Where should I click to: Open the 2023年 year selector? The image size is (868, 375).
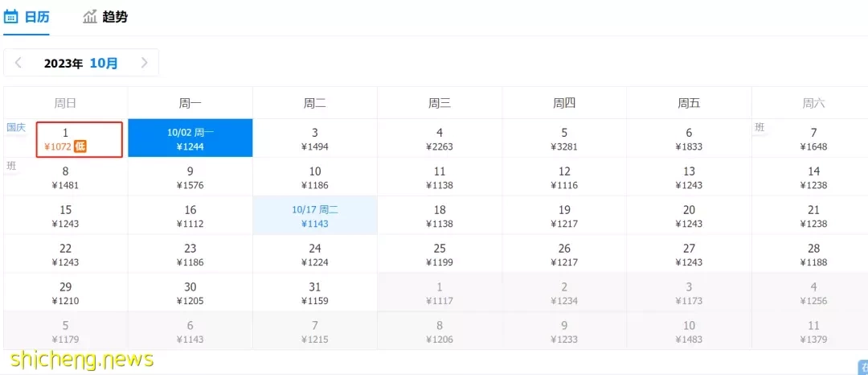point(63,63)
